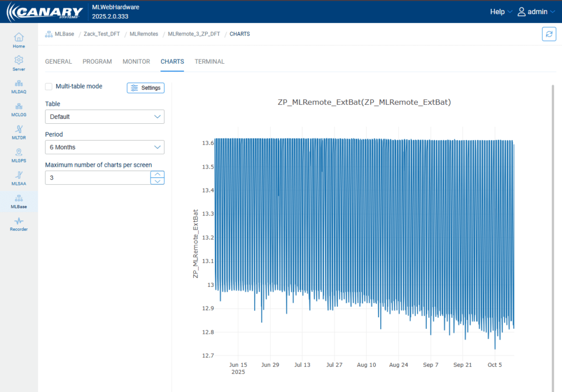Enable Multi-table mode checkbox
Screen dimensions: 562x392
(49, 87)
